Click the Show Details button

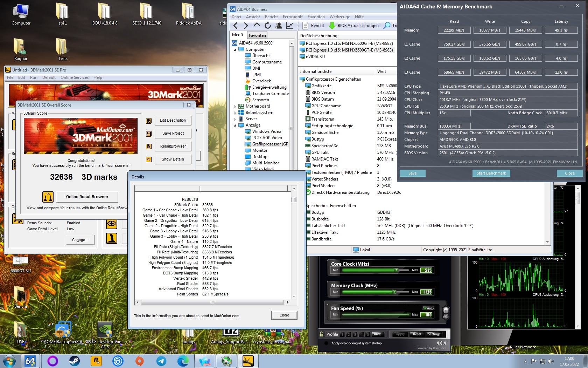click(x=173, y=159)
